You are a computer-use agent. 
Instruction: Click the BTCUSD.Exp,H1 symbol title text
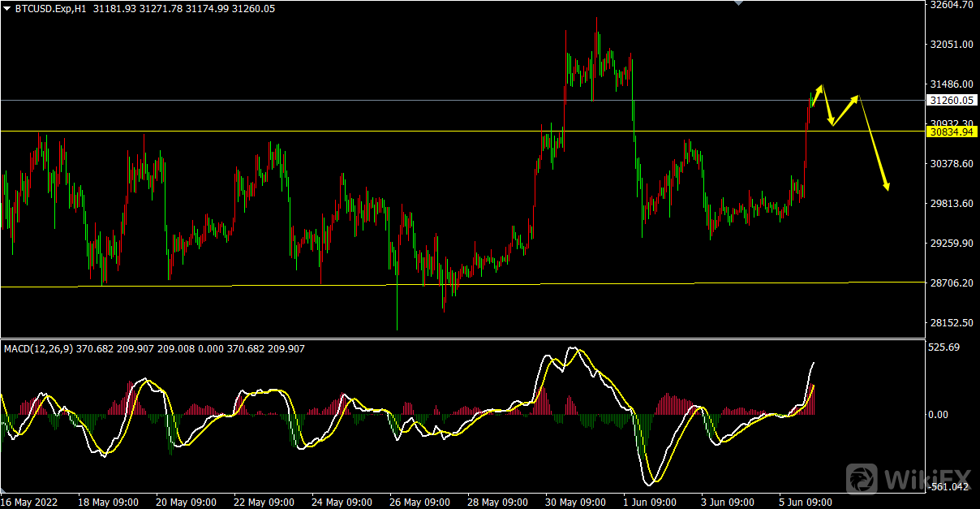51,9
